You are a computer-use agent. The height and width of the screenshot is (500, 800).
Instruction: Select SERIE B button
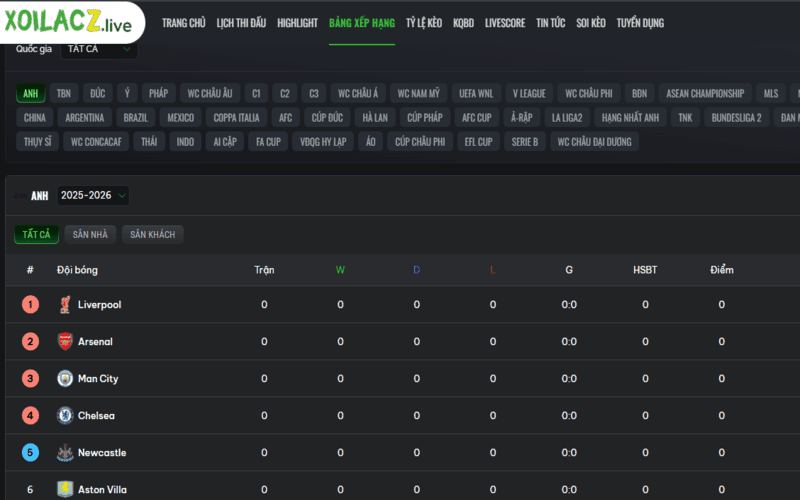pyautogui.click(x=524, y=142)
